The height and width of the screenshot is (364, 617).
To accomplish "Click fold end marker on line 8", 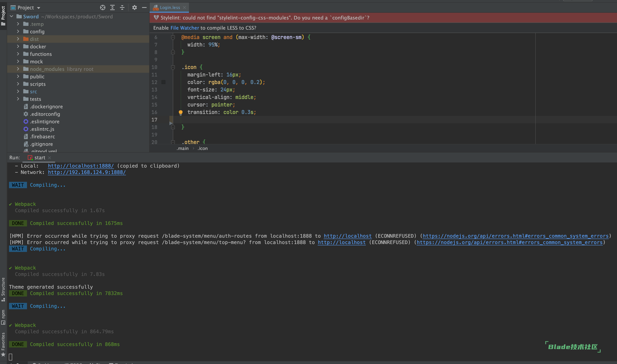I will [173, 52].
